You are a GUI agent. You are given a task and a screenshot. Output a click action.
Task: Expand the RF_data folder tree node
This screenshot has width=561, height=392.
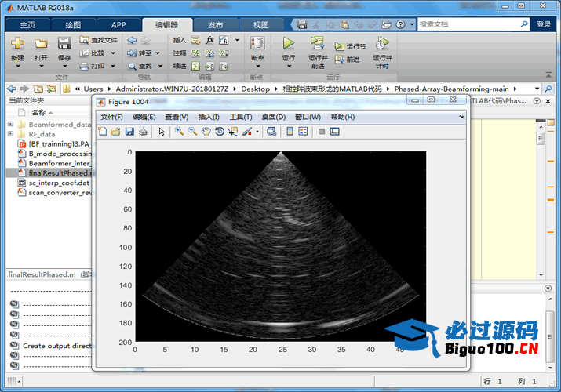(x=10, y=134)
